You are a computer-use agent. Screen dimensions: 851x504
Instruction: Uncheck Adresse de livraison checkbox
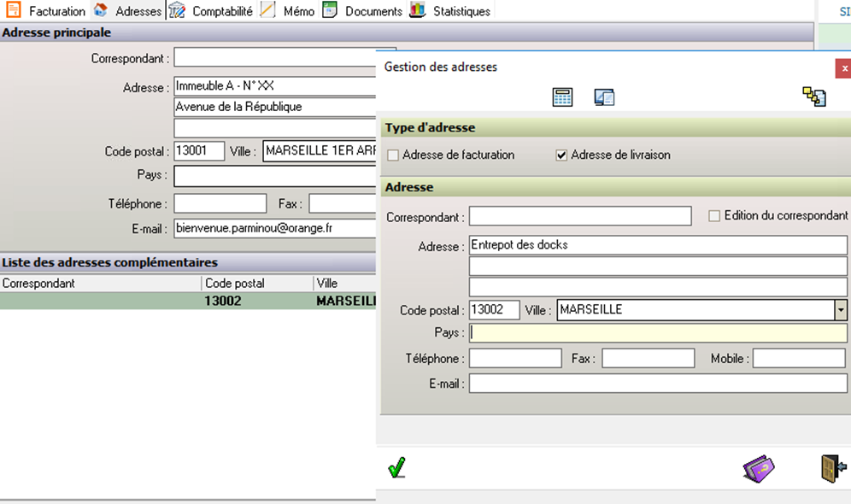click(561, 155)
